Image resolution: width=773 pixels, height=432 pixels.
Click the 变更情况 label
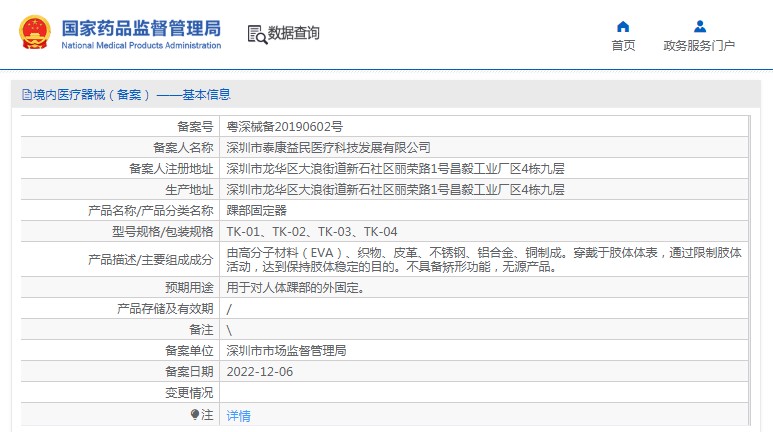(x=189, y=393)
